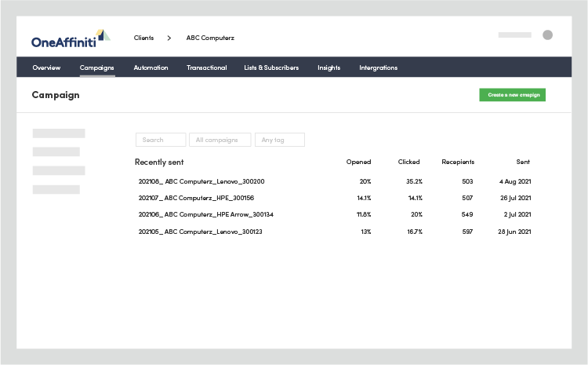
Task: Click the 4 Aug 2021 sent date
Action: tap(515, 181)
